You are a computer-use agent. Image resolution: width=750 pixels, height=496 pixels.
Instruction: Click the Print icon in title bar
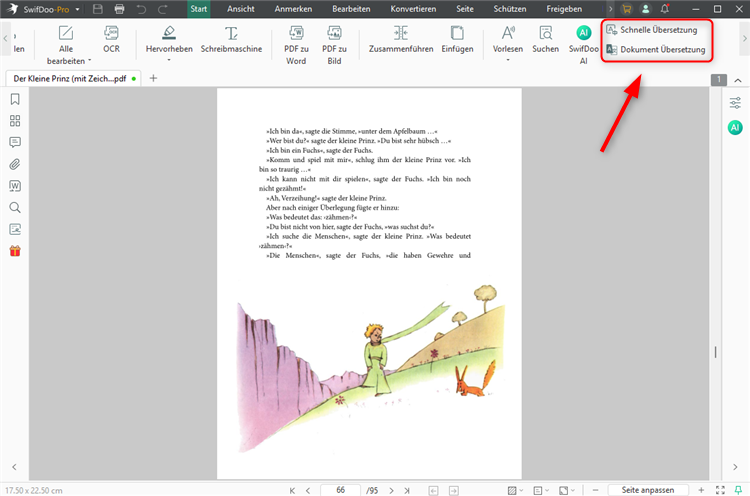(120, 9)
